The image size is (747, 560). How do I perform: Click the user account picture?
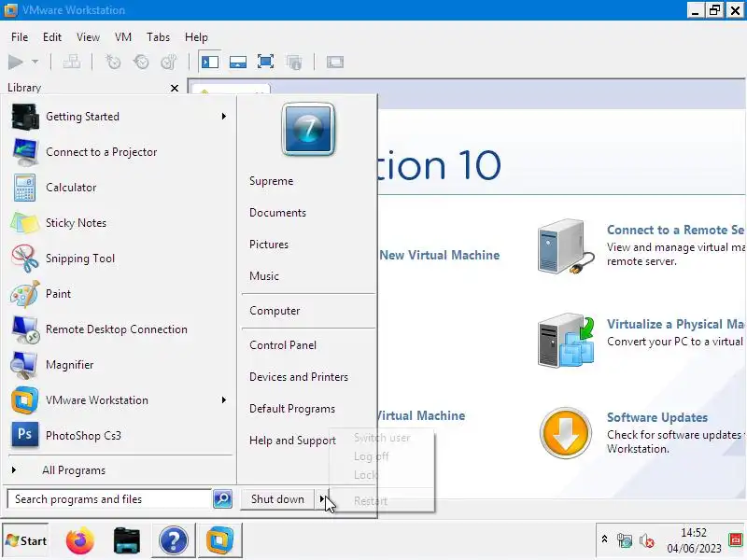click(308, 129)
